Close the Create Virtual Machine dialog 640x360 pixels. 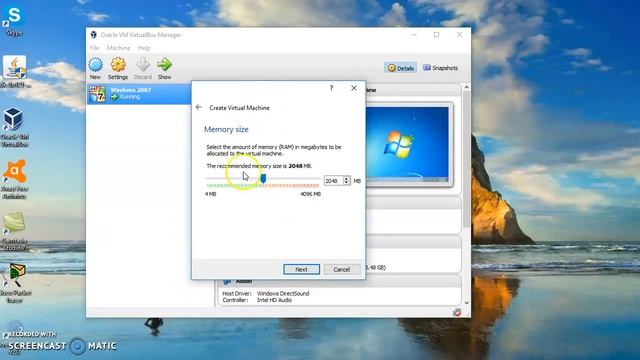tap(354, 88)
